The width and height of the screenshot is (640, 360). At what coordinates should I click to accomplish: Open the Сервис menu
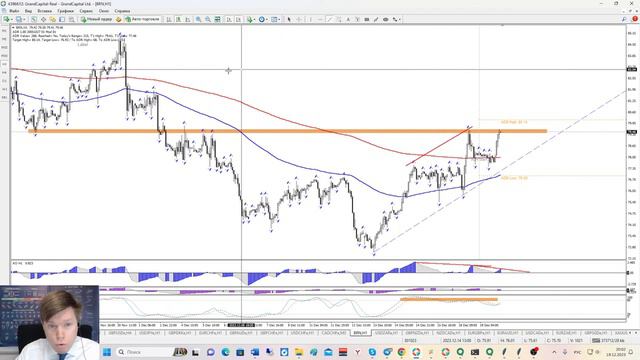coord(86,11)
